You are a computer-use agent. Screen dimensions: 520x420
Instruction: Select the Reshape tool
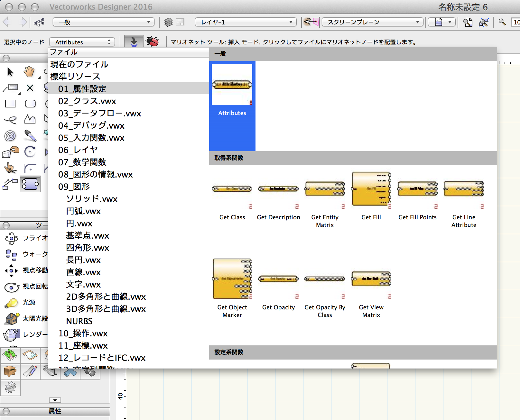(x=11, y=152)
